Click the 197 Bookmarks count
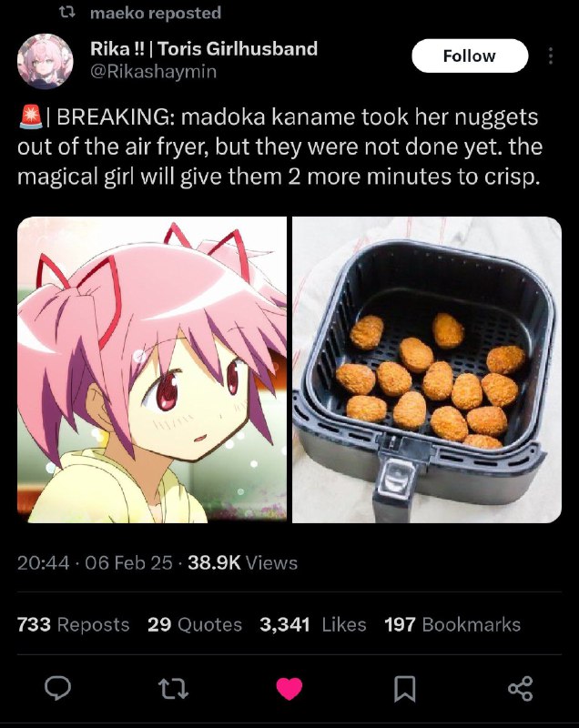 [x=452, y=624]
